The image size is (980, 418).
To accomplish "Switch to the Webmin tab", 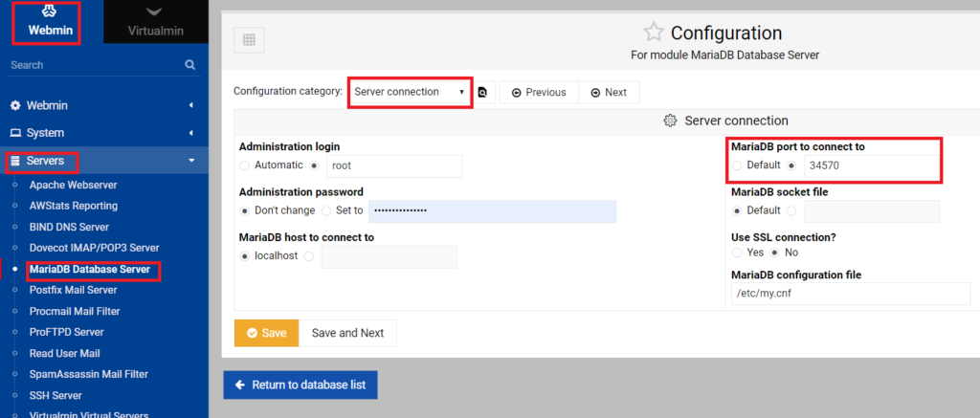I will [52, 21].
